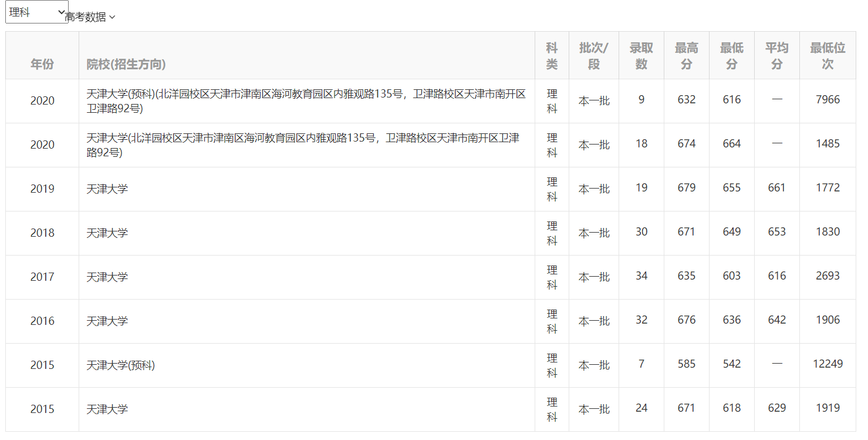Click the 本一批 cell in the 2017 row
Image resolution: width=868 pixels, height=440 pixels.
[594, 277]
